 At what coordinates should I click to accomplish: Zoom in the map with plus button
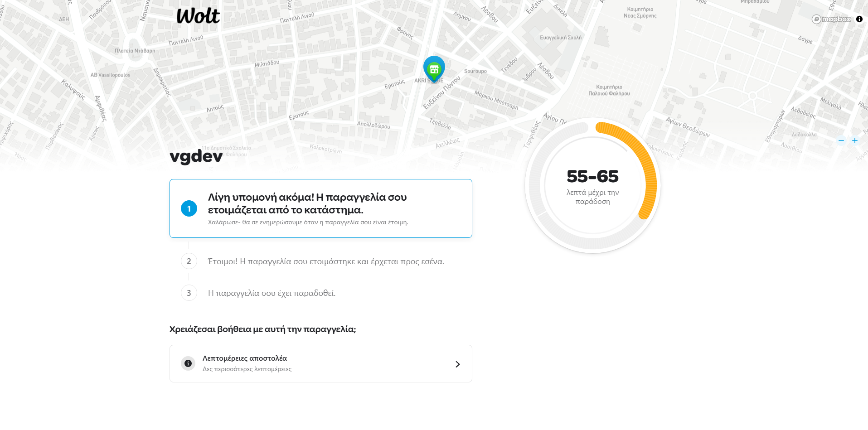pos(855,140)
